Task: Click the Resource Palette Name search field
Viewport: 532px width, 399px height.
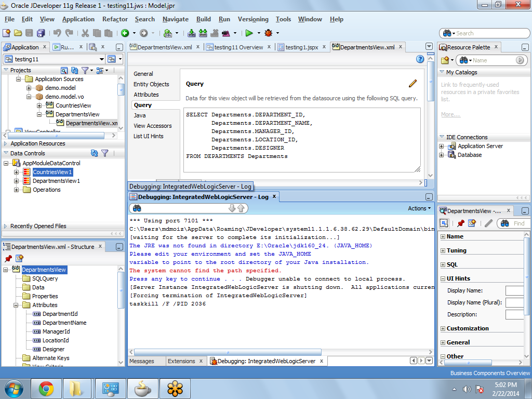Action: (x=491, y=60)
